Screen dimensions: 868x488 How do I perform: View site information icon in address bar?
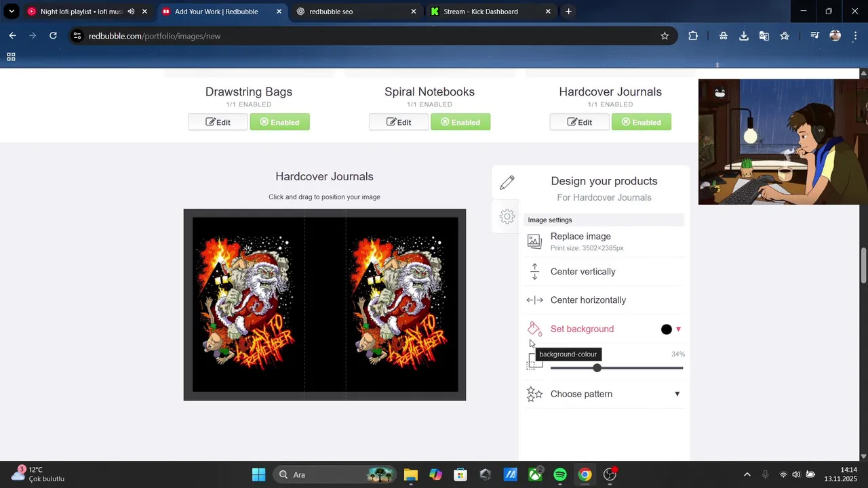[x=77, y=36]
